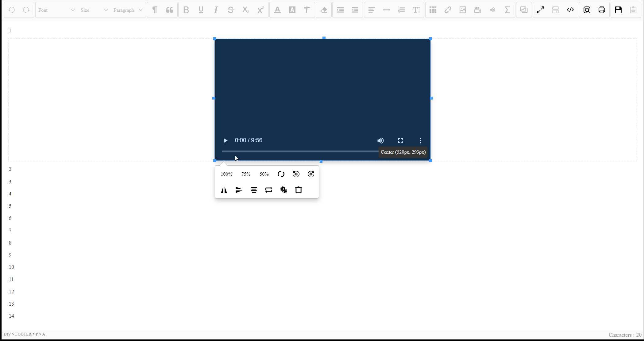Viewport: 644px width, 341px height.
Task: Click the save icon
Action: [618, 10]
